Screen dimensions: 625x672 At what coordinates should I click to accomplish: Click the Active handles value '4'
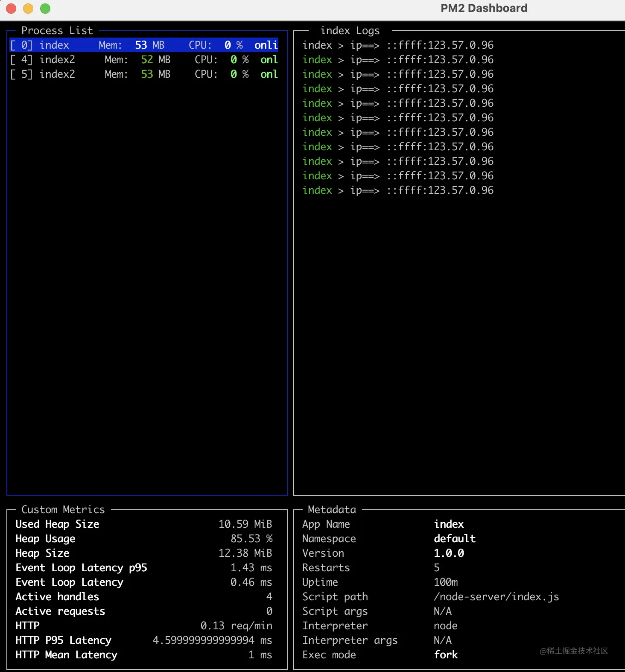269,597
